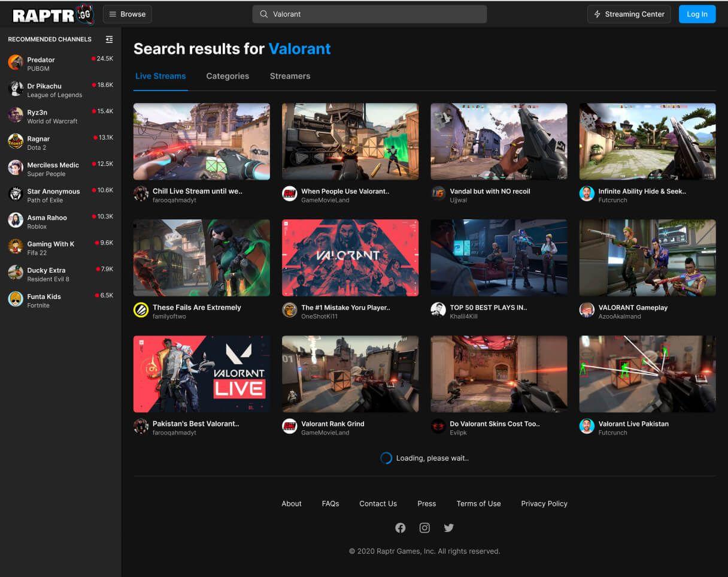Open Valorant Rank Grind thumbnail

(x=350, y=374)
